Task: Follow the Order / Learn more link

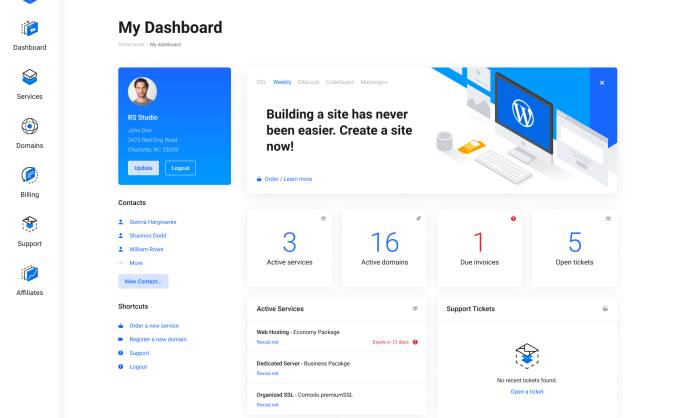Action: click(288, 179)
